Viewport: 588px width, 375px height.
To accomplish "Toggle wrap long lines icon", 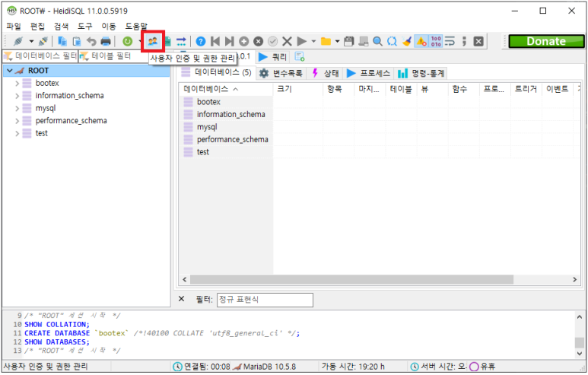I will [450, 41].
